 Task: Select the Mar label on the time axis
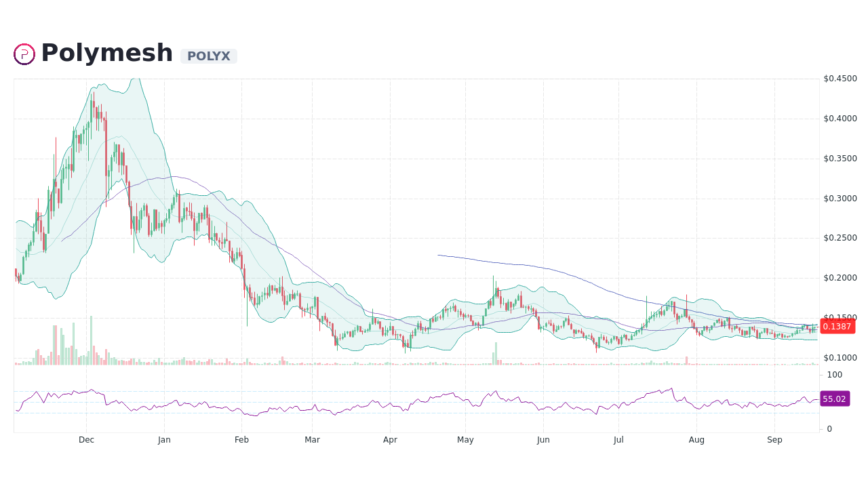point(312,439)
